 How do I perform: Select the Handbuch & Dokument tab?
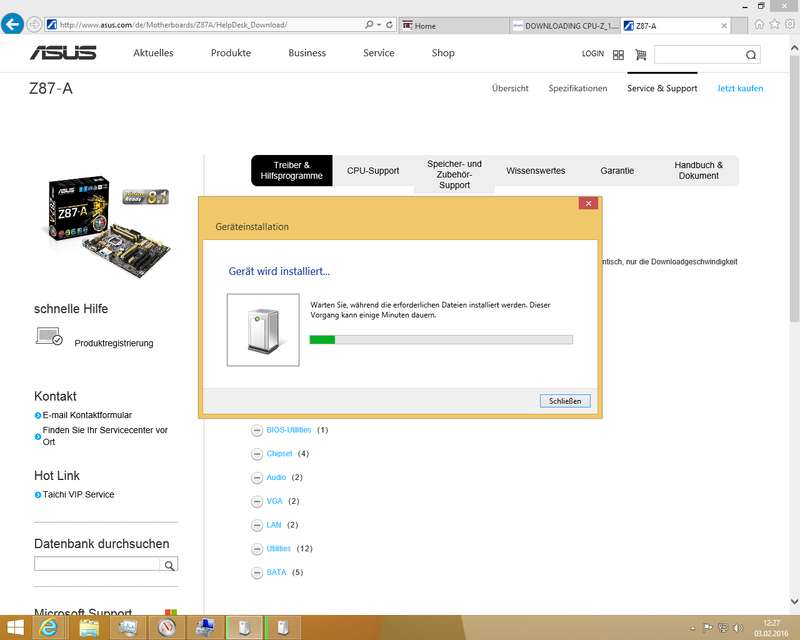click(x=698, y=170)
